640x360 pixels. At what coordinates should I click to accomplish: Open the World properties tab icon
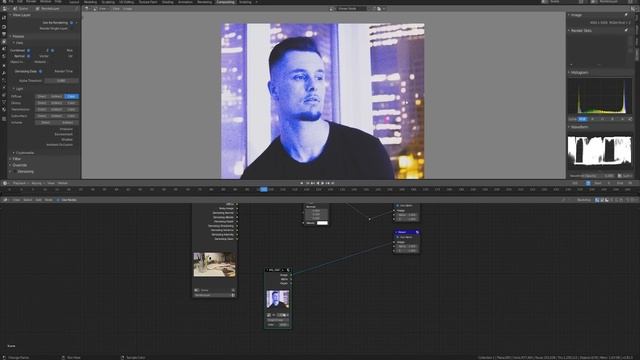(4, 56)
